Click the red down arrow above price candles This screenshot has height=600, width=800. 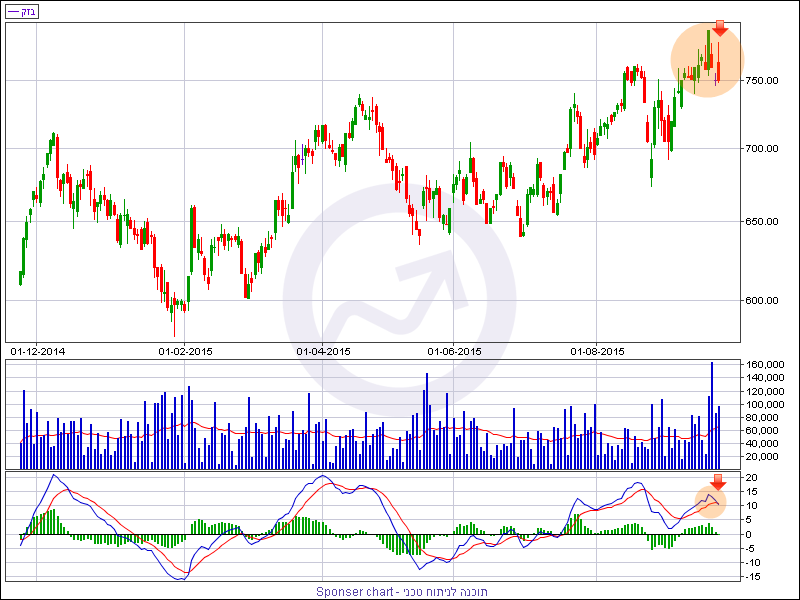720,29
